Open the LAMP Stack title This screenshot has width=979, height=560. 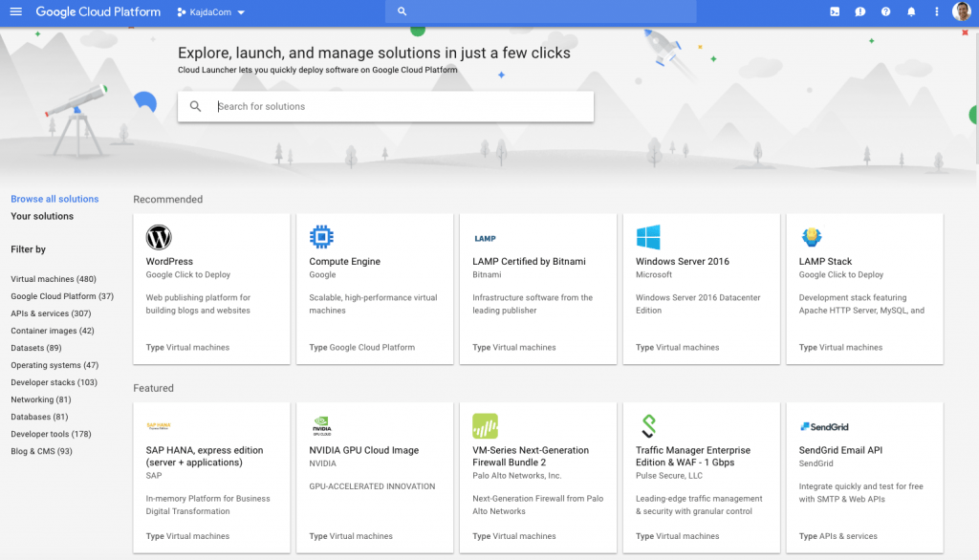tap(825, 261)
